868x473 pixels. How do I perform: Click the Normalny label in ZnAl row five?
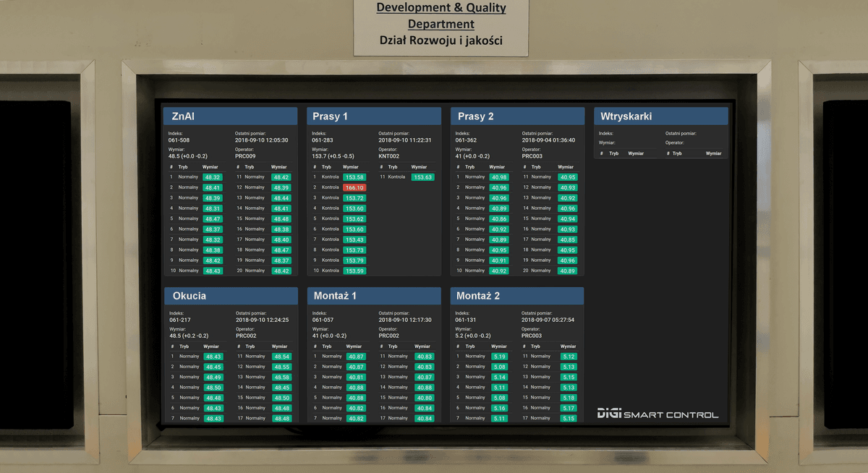tap(188, 218)
